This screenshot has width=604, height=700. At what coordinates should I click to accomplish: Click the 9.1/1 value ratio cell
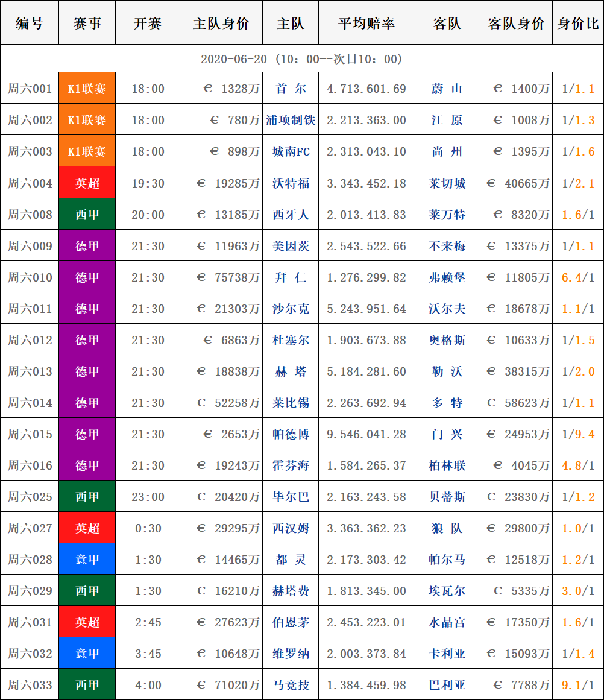click(x=578, y=685)
